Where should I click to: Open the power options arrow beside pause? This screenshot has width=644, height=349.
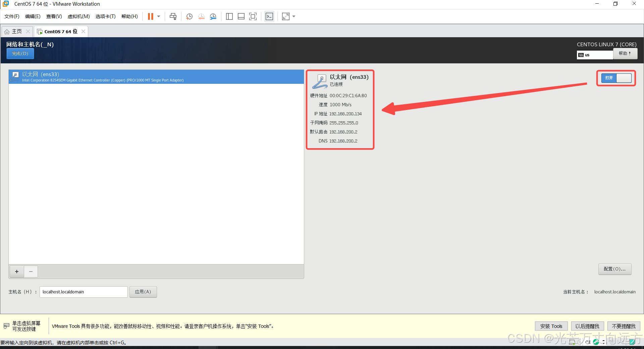click(x=159, y=16)
